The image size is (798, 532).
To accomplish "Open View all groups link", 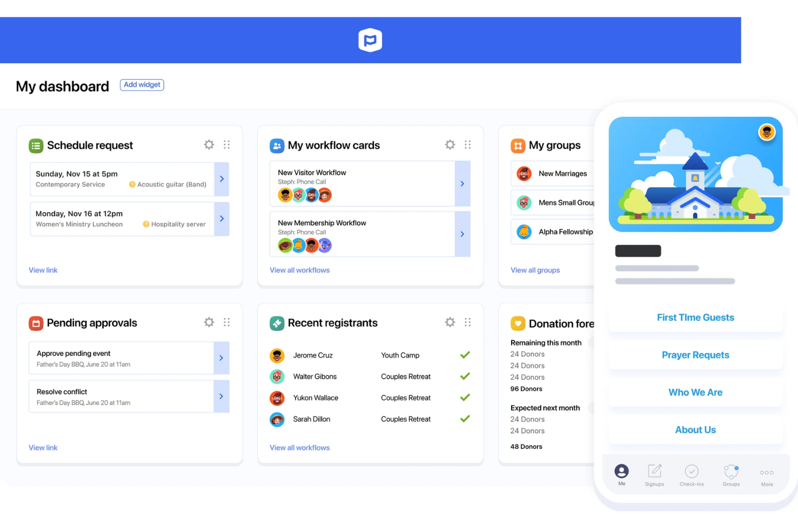I will point(535,270).
